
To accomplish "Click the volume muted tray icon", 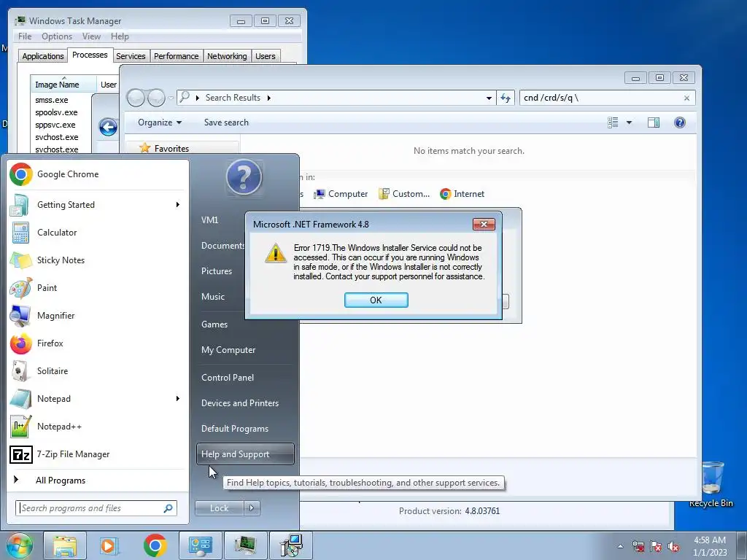I will coord(673,547).
